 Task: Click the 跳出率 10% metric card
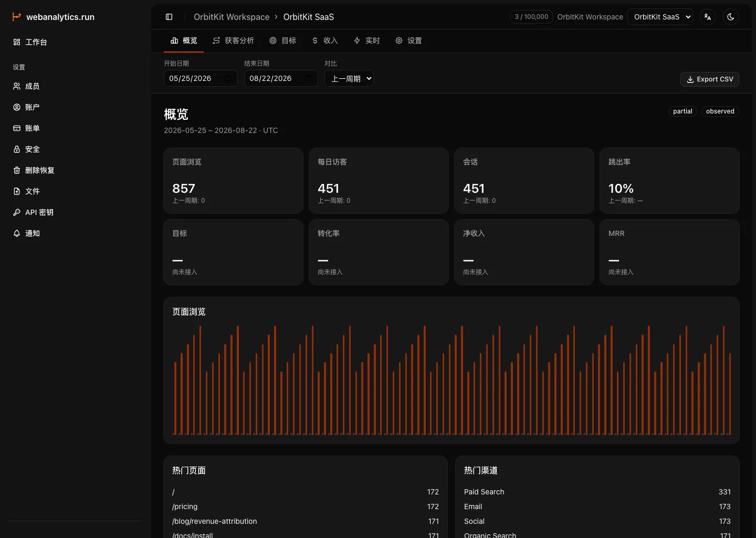670,181
